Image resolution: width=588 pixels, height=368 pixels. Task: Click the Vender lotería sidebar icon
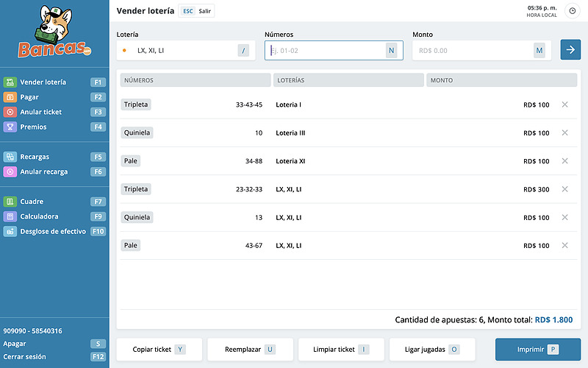pyautogui.click(x=10, y=82)
